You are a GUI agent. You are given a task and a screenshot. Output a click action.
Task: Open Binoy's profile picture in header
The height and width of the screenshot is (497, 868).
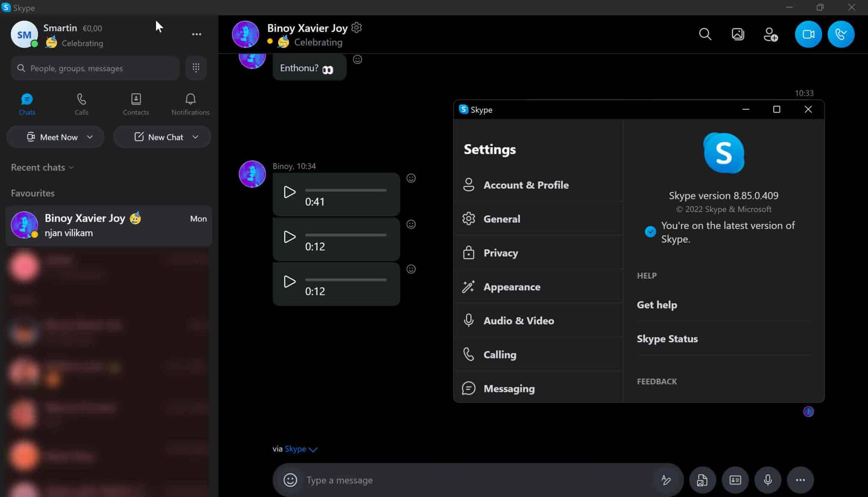point(245,34)
